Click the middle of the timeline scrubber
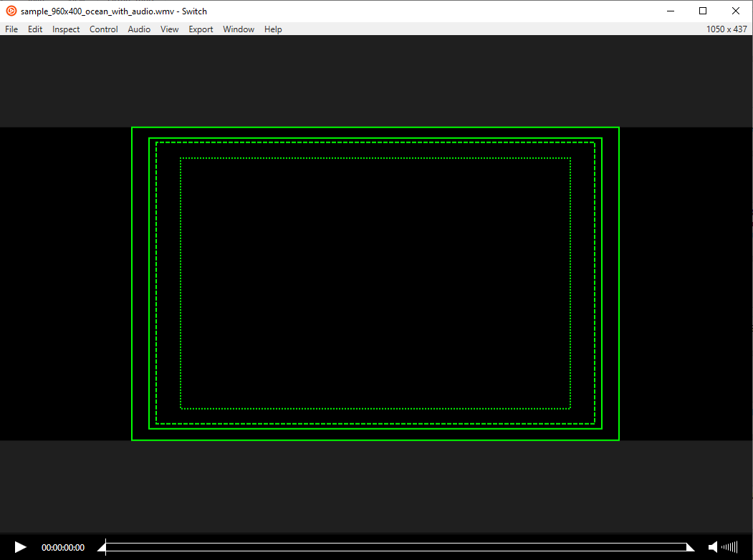 click(398, 547)
